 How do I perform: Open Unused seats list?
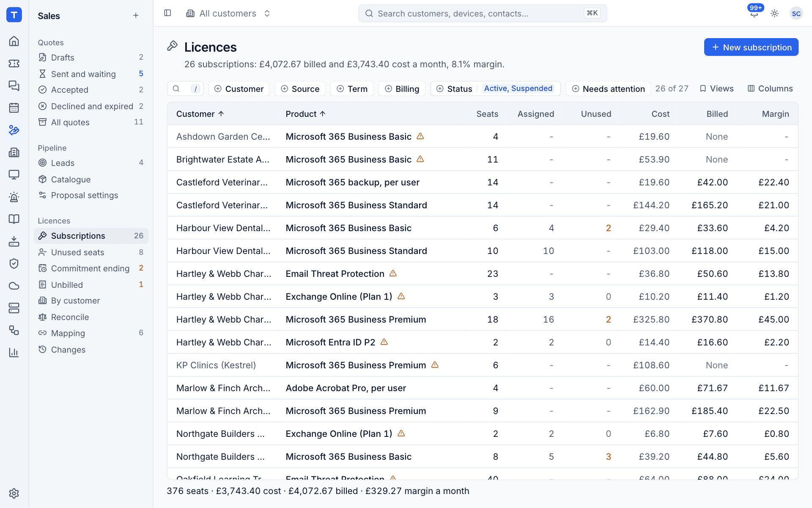[x=91, y=252]
